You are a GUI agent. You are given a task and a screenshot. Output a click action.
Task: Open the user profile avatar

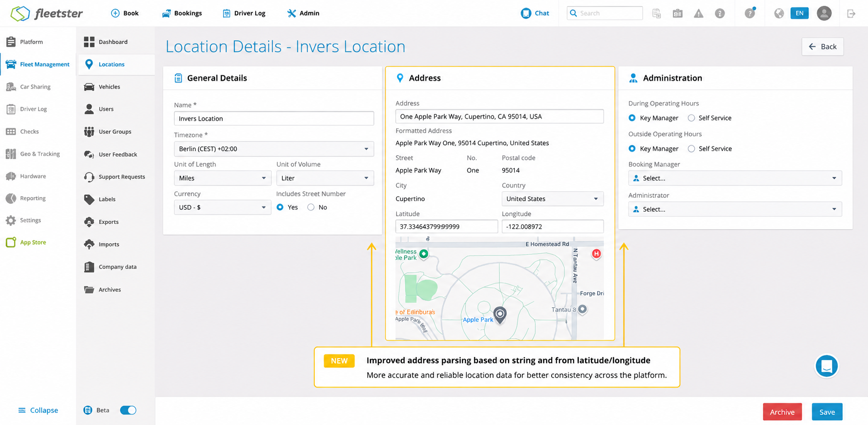[x=824, y=13]
